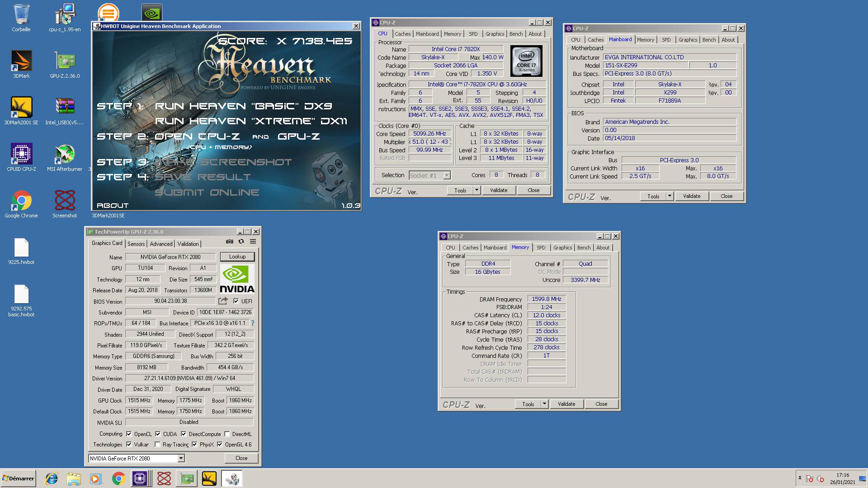Click 'Intel Core i7 7820X' name value
This screenshot has height=488, width=868.
456,49
